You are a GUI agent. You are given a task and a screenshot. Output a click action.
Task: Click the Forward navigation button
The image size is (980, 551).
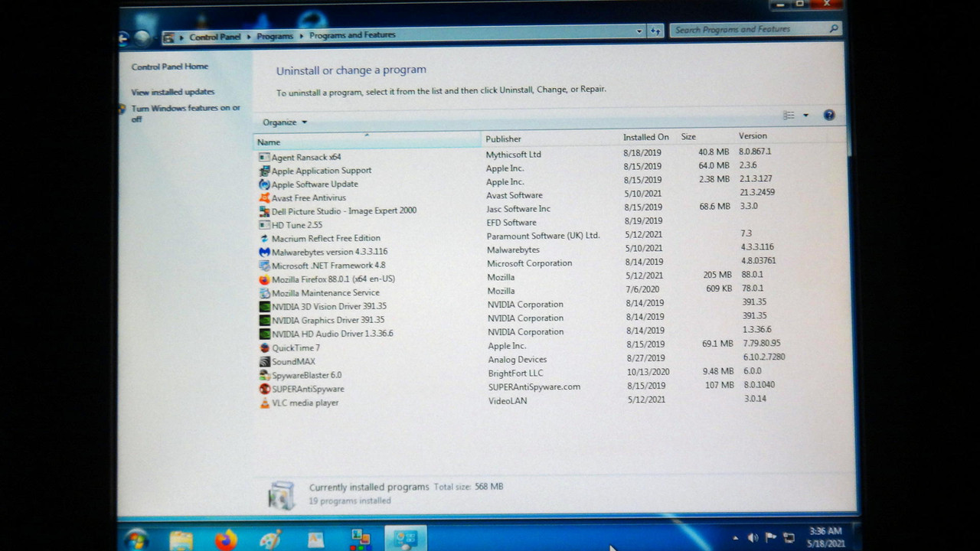pos(142,37)
